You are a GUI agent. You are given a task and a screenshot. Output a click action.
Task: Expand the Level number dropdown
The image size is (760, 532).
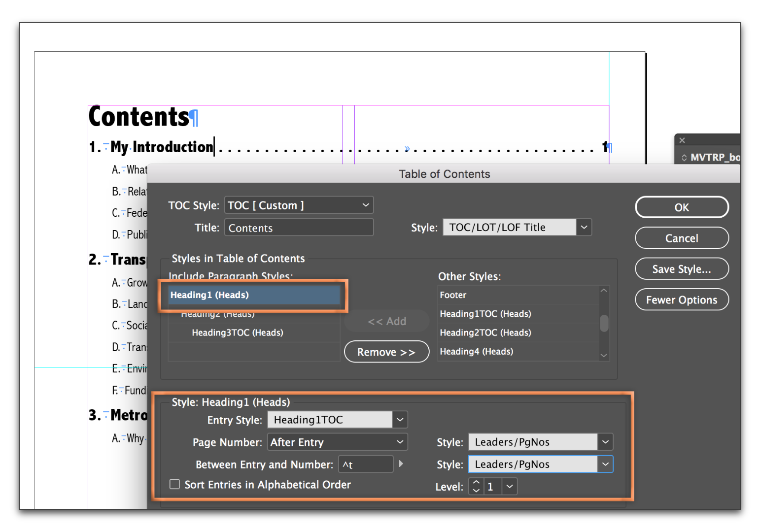(x=509, y=486)
